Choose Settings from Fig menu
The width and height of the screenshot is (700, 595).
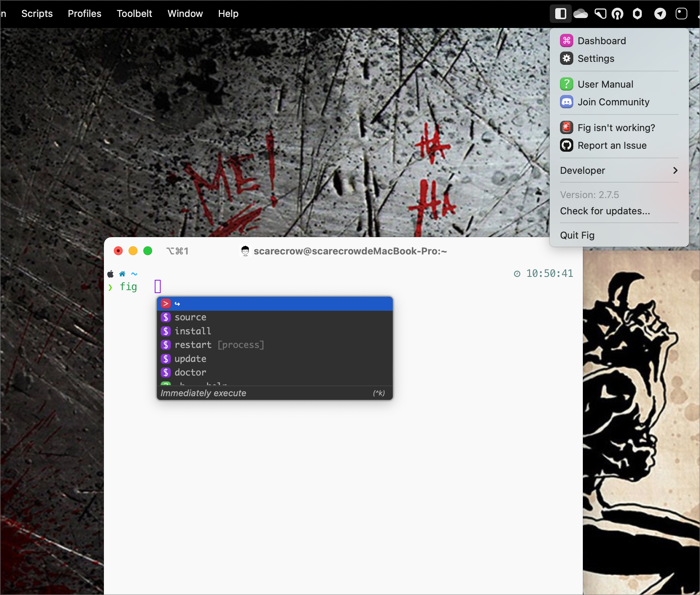[619, 58]
